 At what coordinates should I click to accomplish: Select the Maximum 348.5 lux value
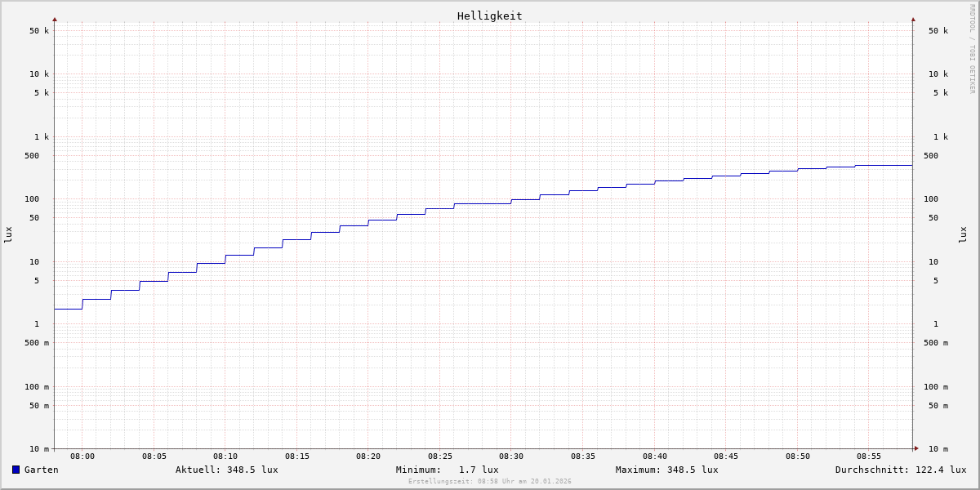[x=693, y=470]
